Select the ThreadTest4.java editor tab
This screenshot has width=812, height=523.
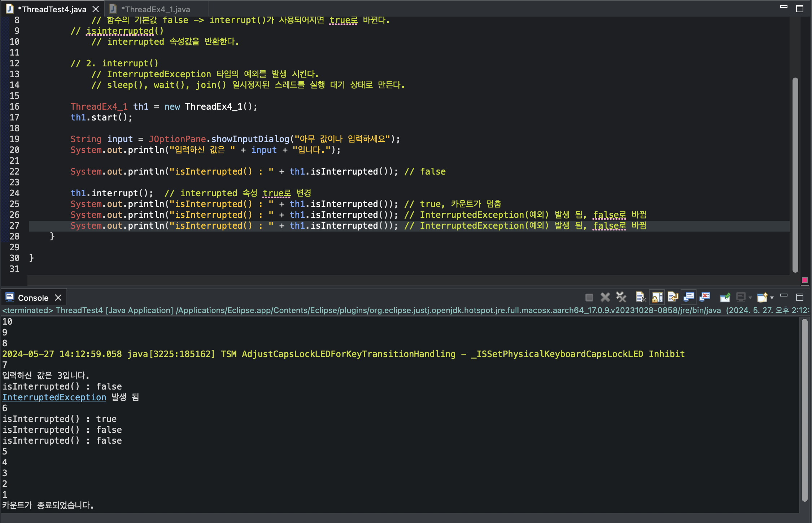point(52,9)
